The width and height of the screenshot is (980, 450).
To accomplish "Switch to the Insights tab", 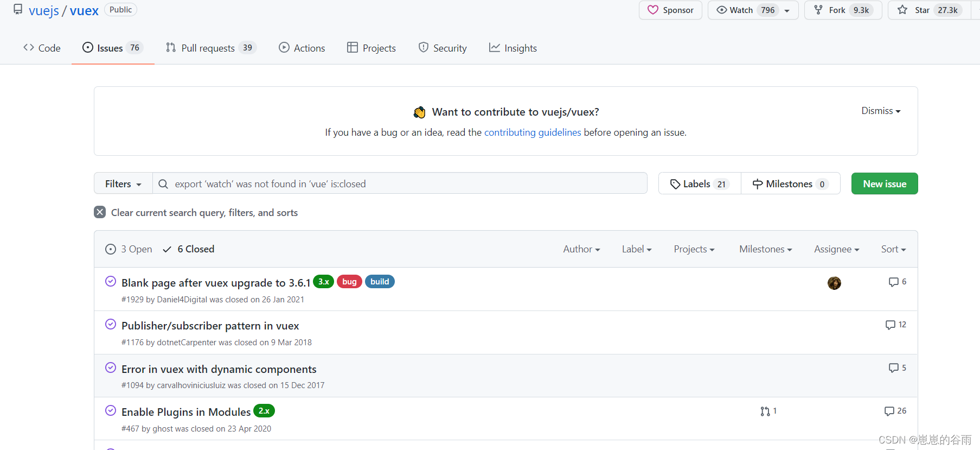I will pyautogui.click(x=513, y=48).
